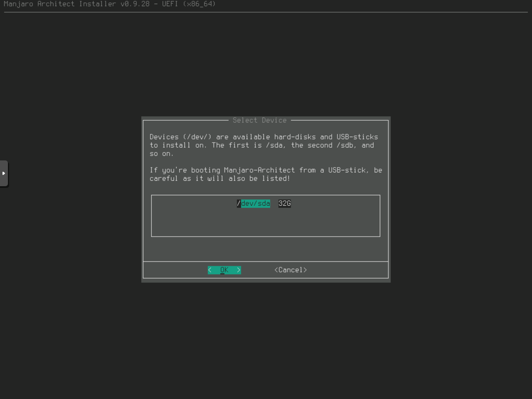Image resolution: width=532 pixels, height=399 pixels.
Task: Click the Manjaro Architect Installer header text
Action: [x=59, y=4]
